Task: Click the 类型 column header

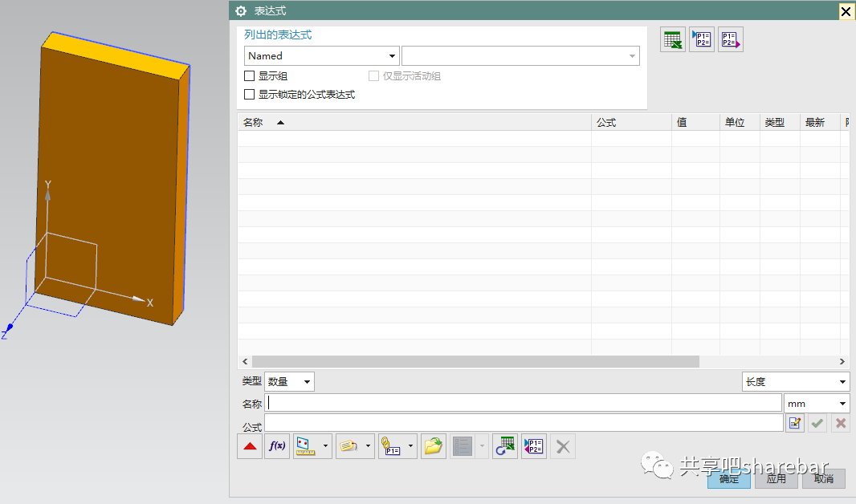Action: (780, 122)
